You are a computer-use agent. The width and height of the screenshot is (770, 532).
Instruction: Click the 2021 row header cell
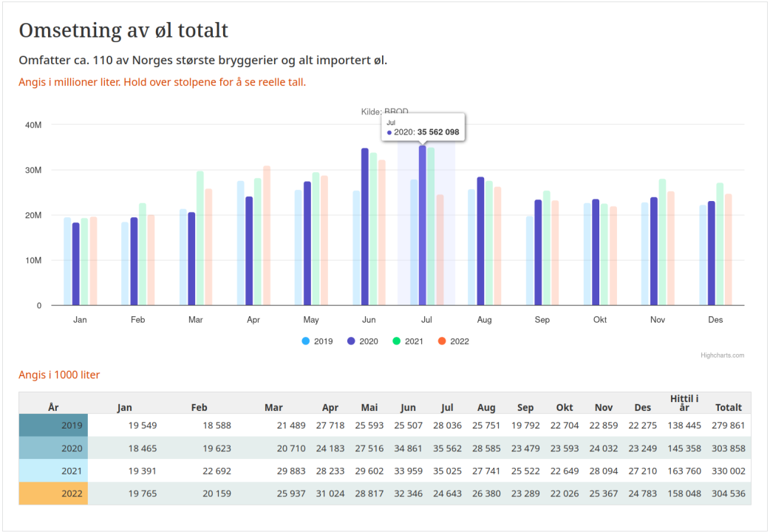point(53,471)
